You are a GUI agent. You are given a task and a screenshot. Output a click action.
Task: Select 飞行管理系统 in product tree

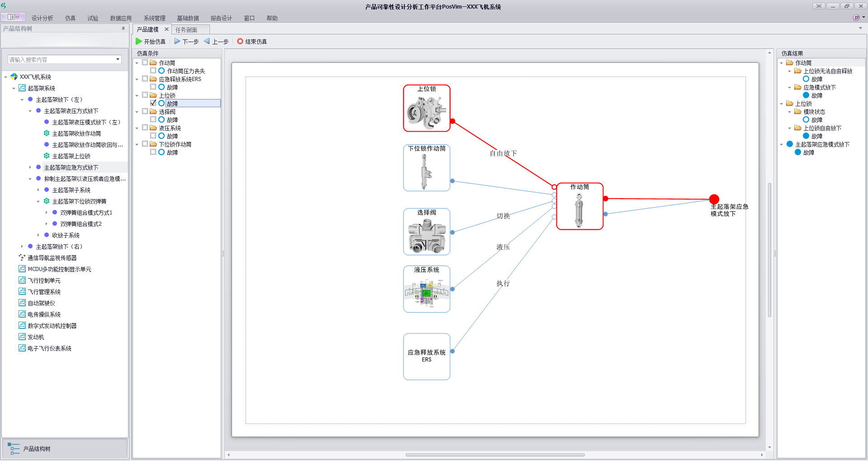click(x=44, y=292)
